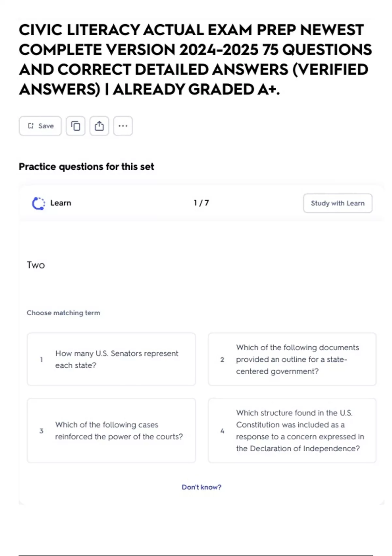Click the Learn mode circular icon
This screenshot has height=556, width=392.
click(x=39, y=203)
